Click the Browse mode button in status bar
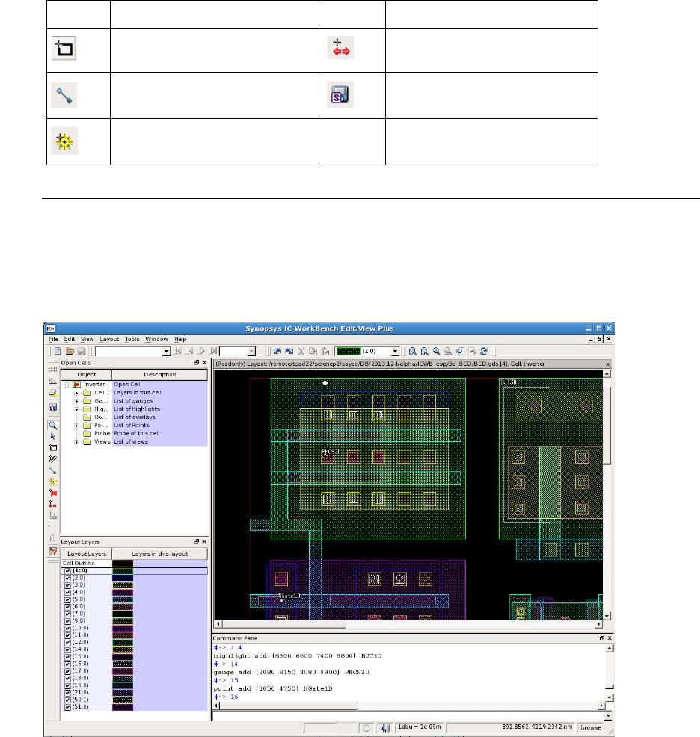 (591, 727)
